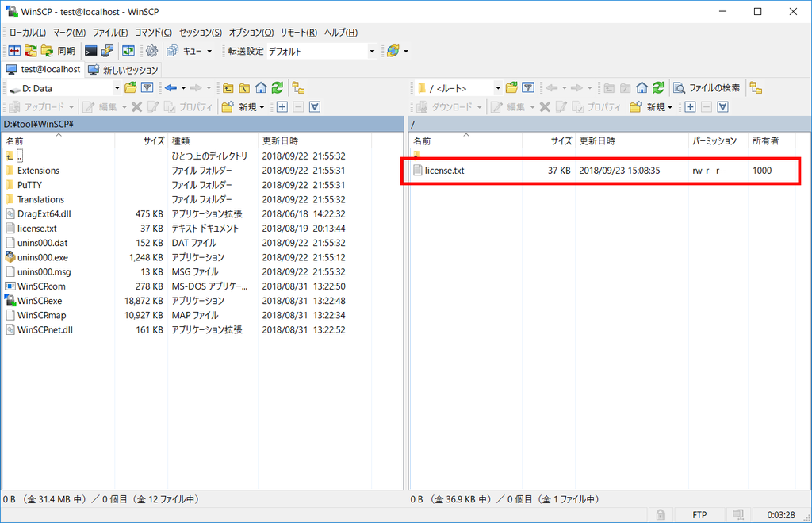This screenshot has width=812, height=523.
Task: Open the ファイル(F) menu
Action: tap(110, 32)
